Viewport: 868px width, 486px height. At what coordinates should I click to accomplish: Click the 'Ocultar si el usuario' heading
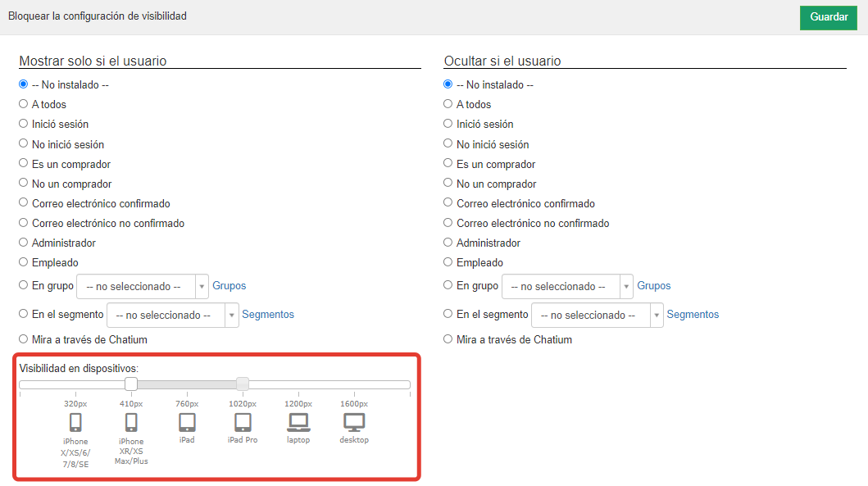pyautogui.click(x=502, y=61)
